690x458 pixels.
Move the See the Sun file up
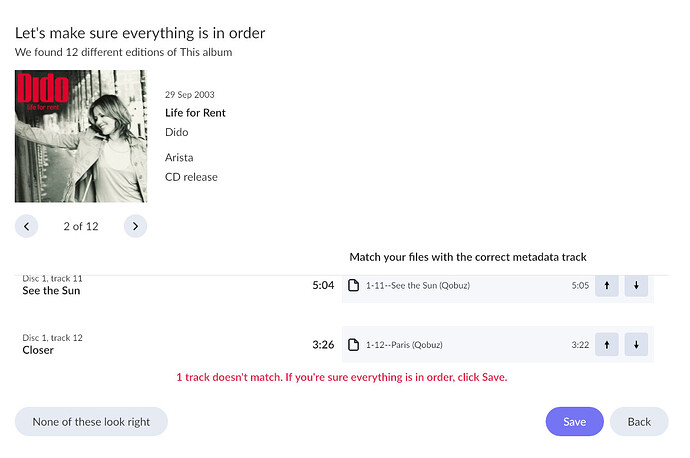607,286
